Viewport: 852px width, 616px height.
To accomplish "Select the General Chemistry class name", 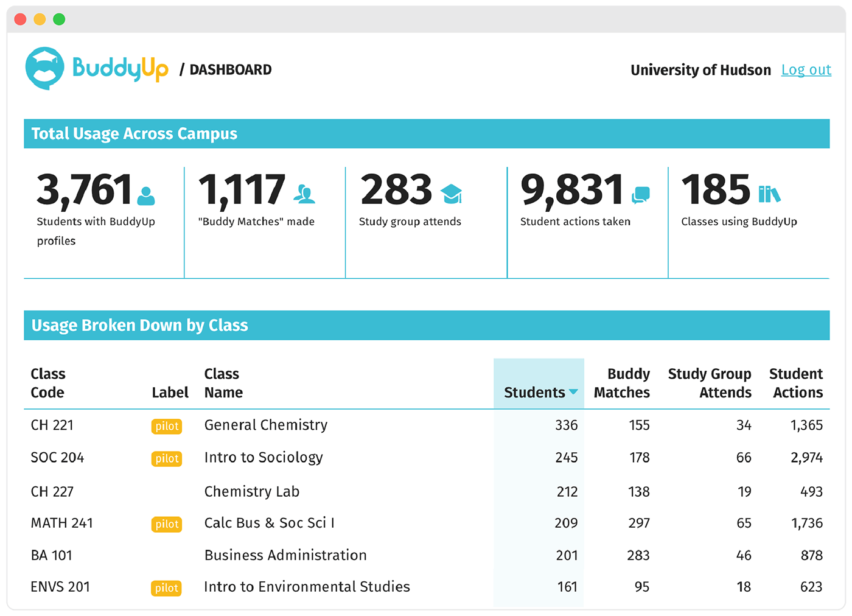I will tap(266, 425).
